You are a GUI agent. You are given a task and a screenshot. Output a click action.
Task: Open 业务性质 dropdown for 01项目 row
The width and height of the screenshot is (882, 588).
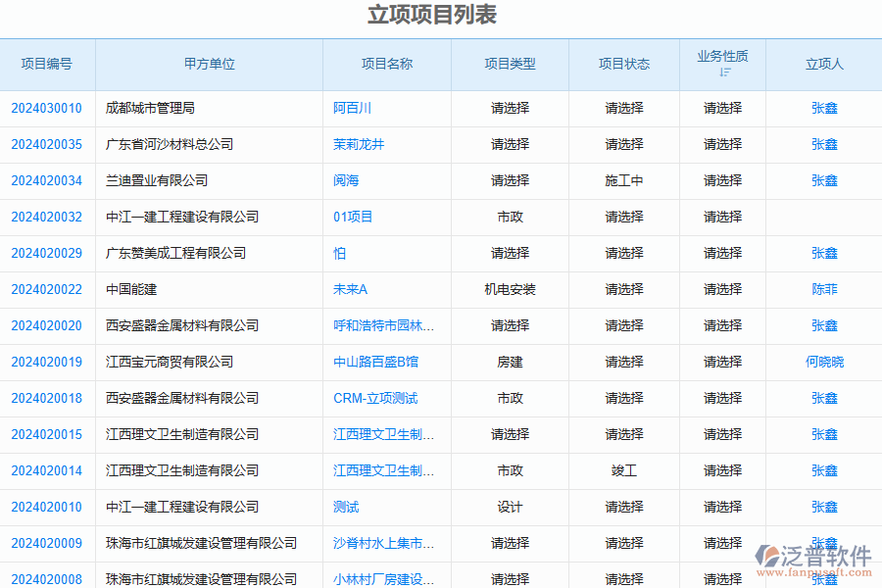click(x=722, y=217)
